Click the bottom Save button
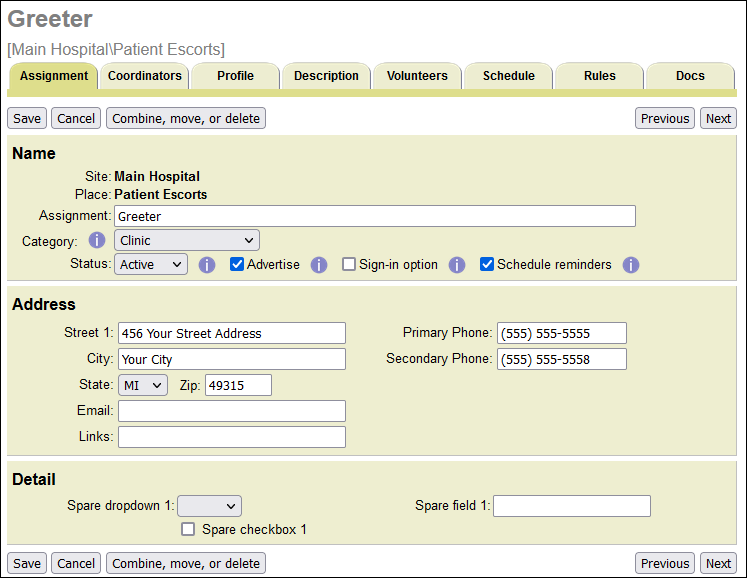This screenshot has height=578, width=747. coord(27,563)
